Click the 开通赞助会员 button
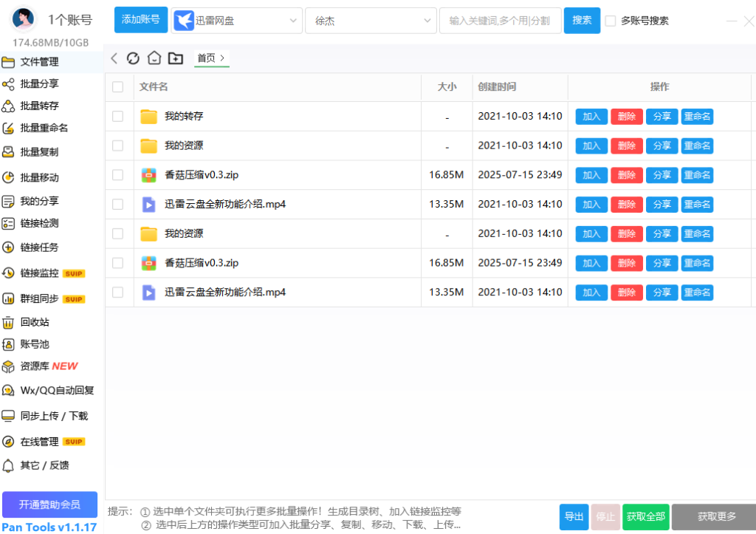The width and height of the screenshot is (756, 534). point(49,504)
